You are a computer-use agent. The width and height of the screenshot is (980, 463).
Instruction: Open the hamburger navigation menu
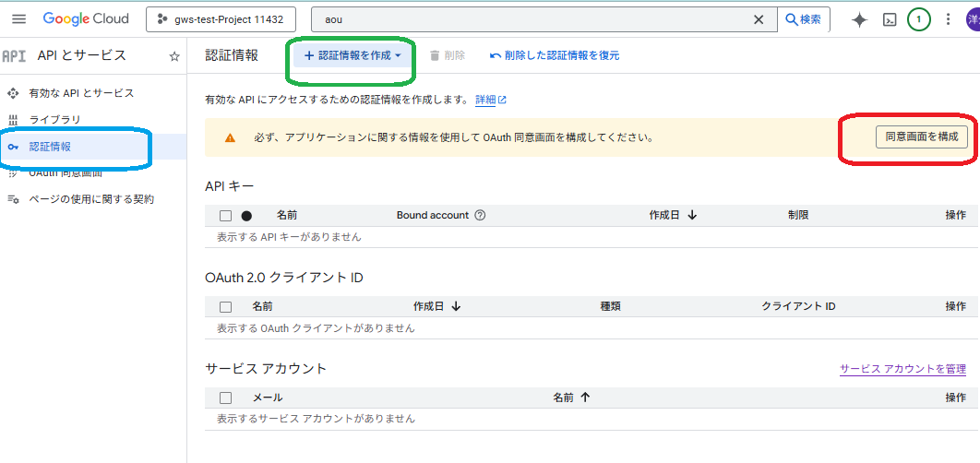(x=18, y=19)
